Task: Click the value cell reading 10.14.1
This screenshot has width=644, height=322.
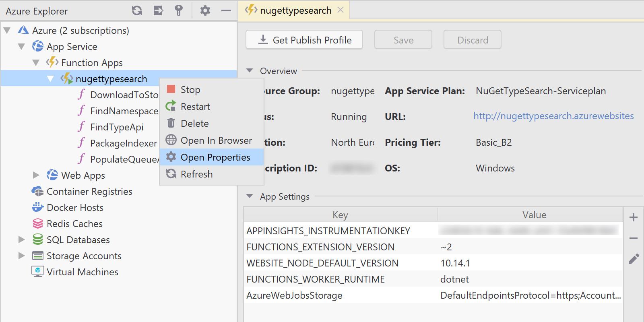Action: [530, 263]
